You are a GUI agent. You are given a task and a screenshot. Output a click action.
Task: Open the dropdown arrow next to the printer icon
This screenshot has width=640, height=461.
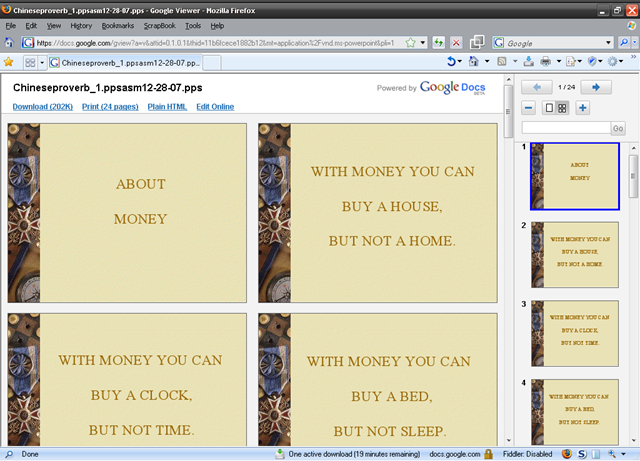click(x=559, y=62)
